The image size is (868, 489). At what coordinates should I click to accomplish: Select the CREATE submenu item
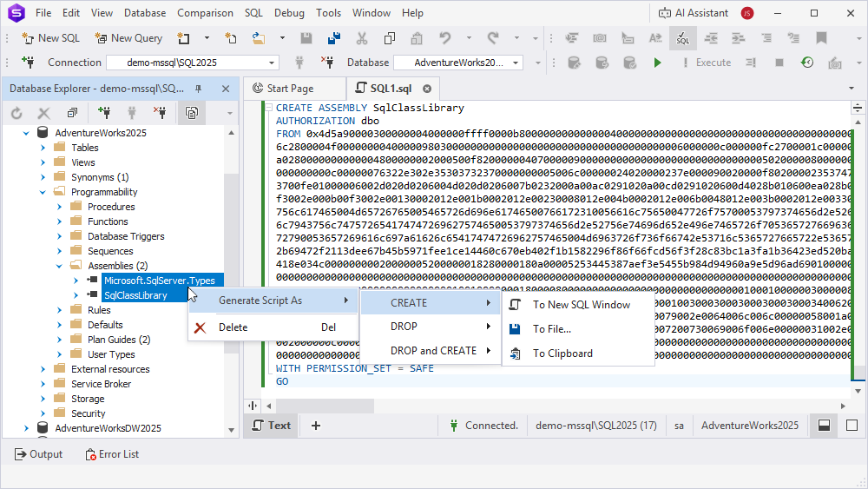click(x=431, y=303)
